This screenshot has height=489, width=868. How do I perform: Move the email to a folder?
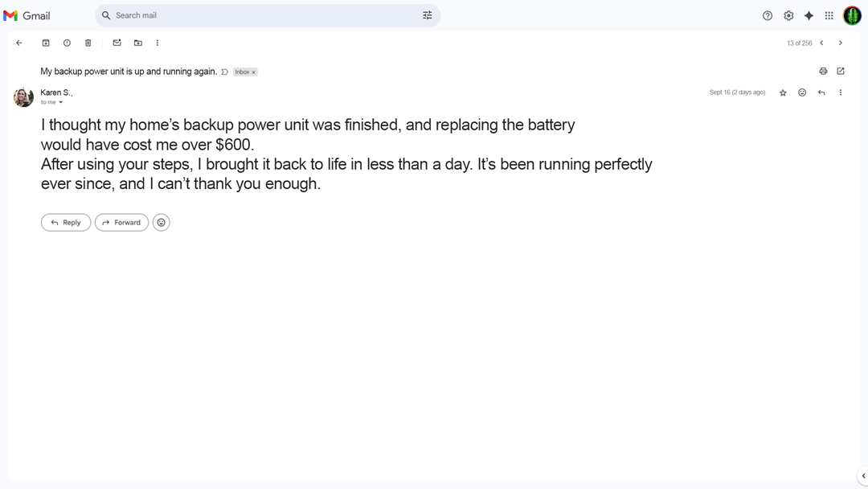[137, 43]
